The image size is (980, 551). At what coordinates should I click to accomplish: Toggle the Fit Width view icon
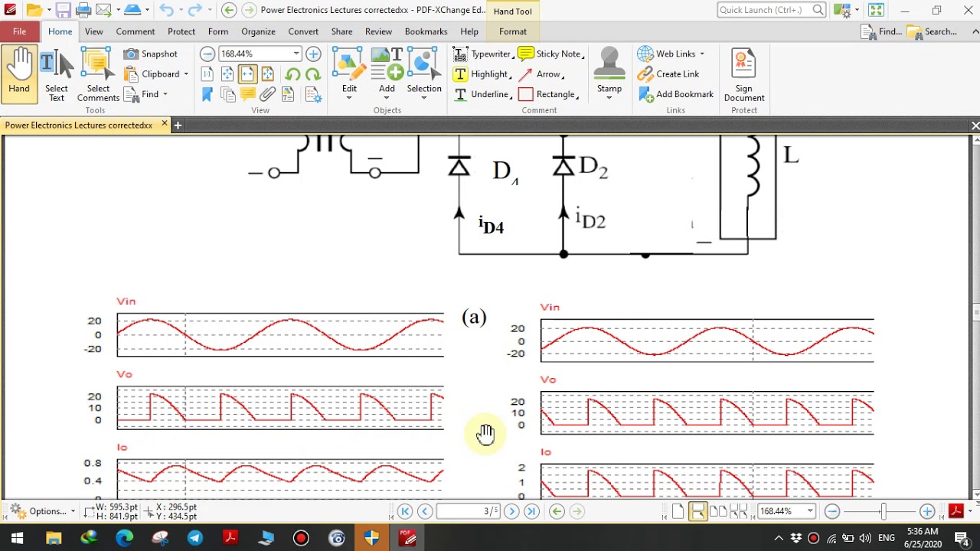tap(247, 74)
